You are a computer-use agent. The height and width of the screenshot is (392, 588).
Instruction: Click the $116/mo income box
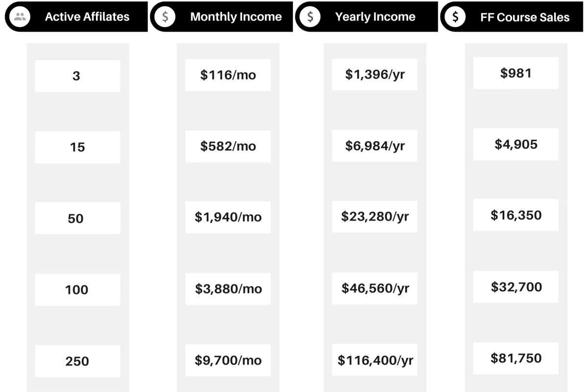[228, 75]
